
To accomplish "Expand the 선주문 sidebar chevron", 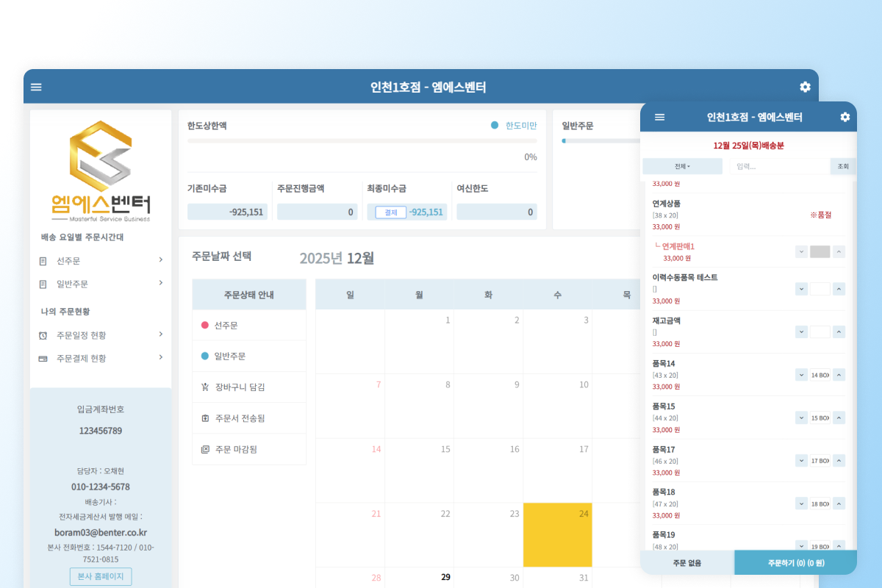I will tap(160, 260).
